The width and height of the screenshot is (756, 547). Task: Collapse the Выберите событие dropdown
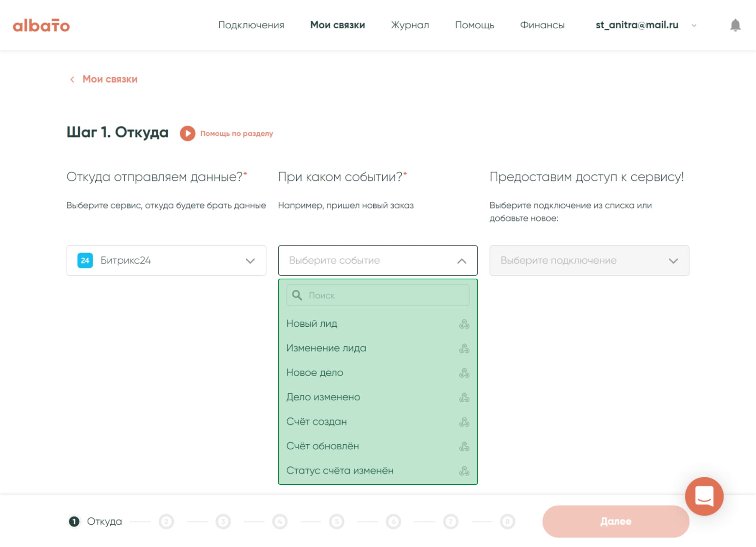point(378,261)
